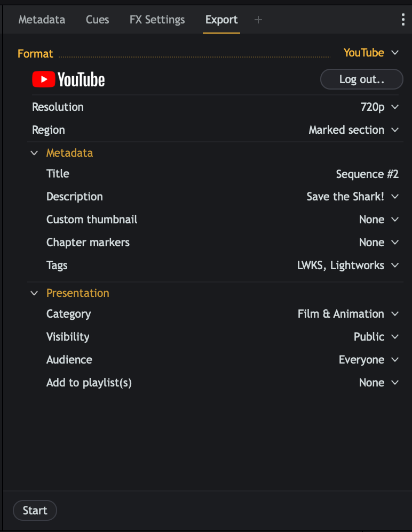Click the Log out button
This screenshot has width=412, height=532.
click(361, 79)
